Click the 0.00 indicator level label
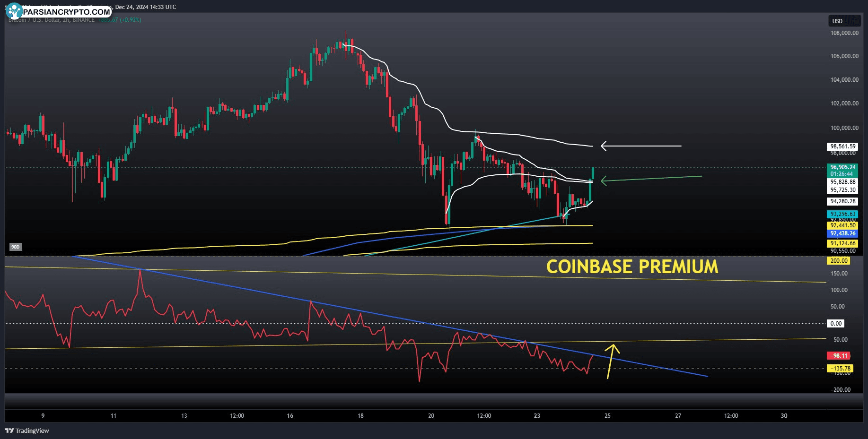Image resolution: width=868 pixels, height=439 pixels. [x=836, y=324]
